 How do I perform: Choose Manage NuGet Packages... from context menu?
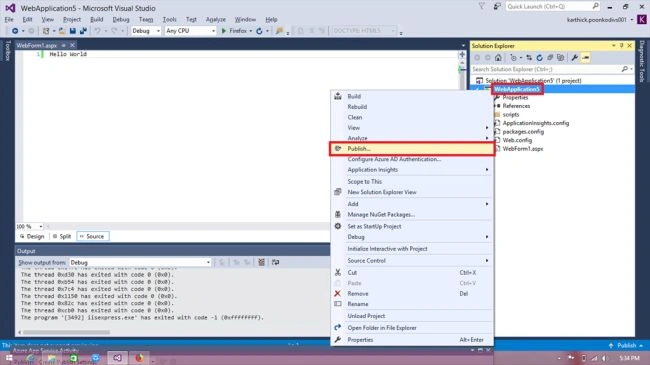[x=412, y=214]
